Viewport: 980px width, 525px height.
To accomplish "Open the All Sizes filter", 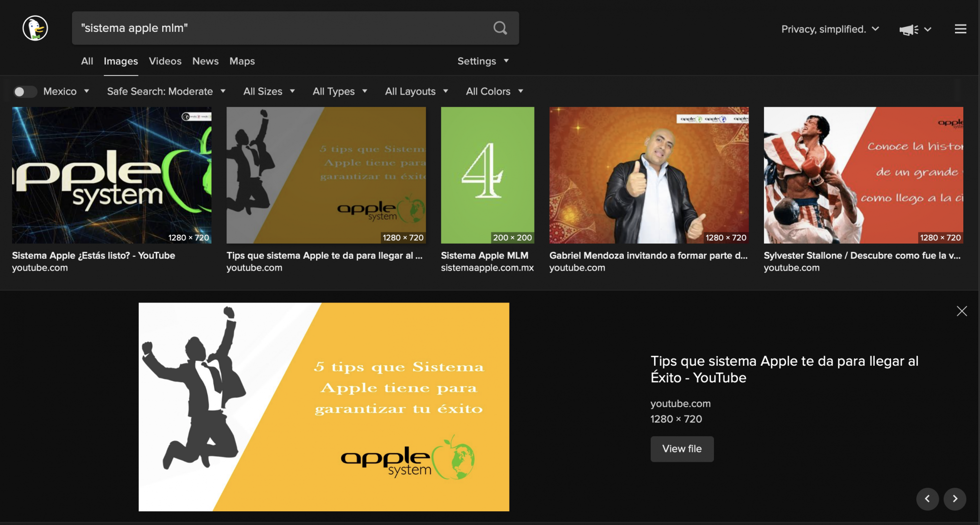I will pyautogui.click(x=269, y=92).
